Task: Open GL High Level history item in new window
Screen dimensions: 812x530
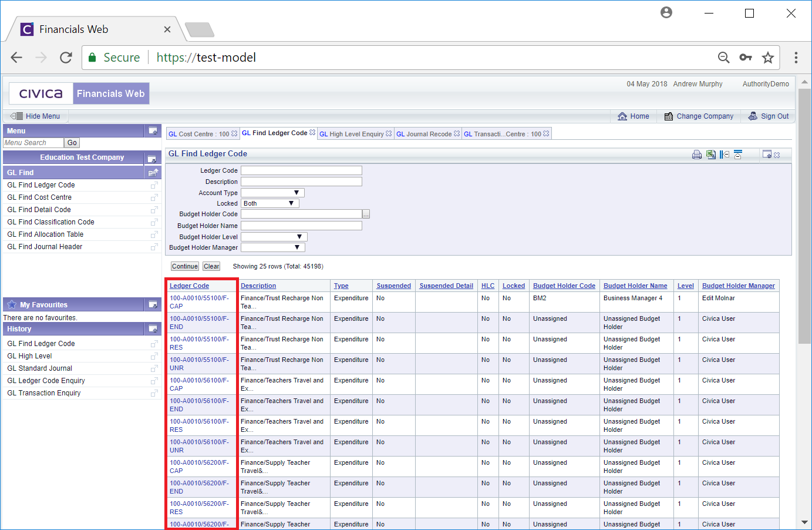Action: point(154,356)
